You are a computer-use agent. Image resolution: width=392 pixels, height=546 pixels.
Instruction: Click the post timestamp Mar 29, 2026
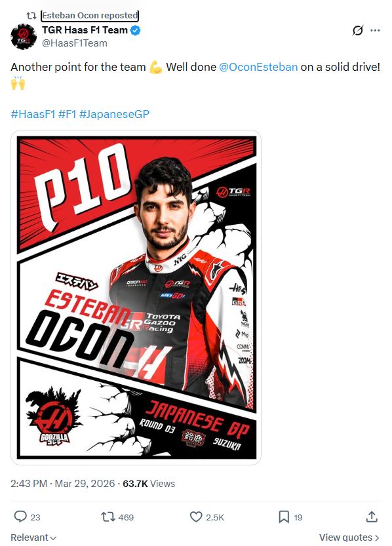pyautogui.click(x=85, y=483)
